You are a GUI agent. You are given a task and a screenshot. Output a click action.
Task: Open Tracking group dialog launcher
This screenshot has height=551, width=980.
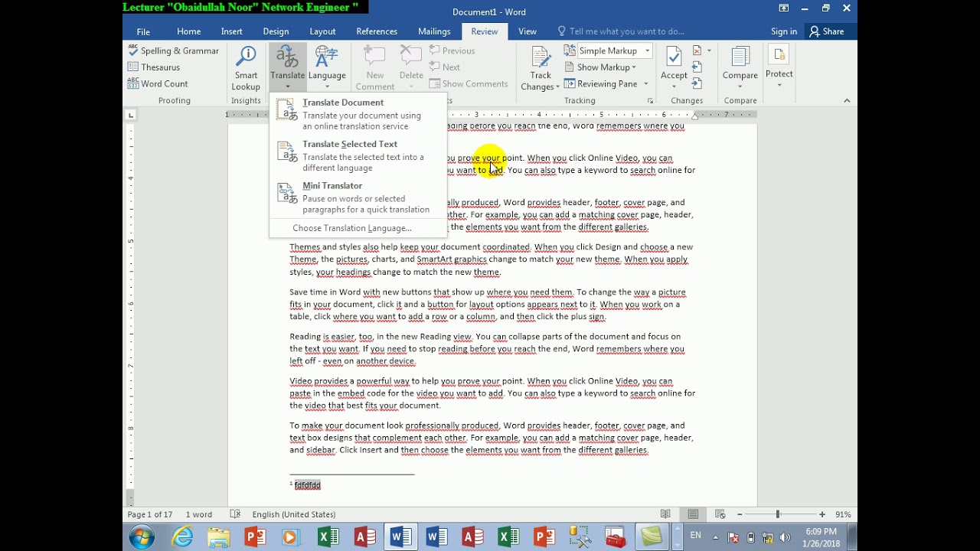pyautogui.click(x=650, y=101)
